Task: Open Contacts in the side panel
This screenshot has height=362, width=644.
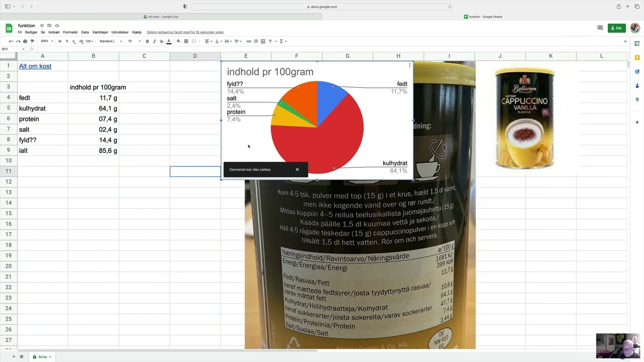Action: 637,86
